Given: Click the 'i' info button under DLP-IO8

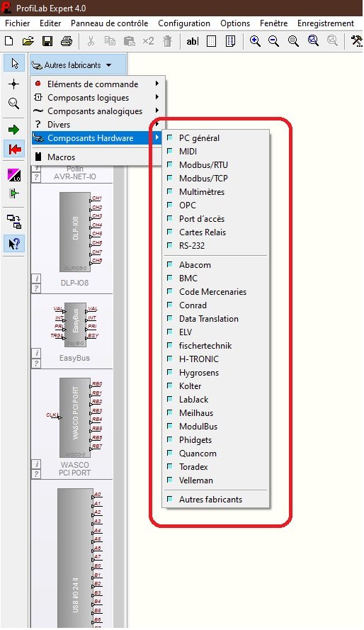Looking at the screenshot, I should (x=37, y=279).
